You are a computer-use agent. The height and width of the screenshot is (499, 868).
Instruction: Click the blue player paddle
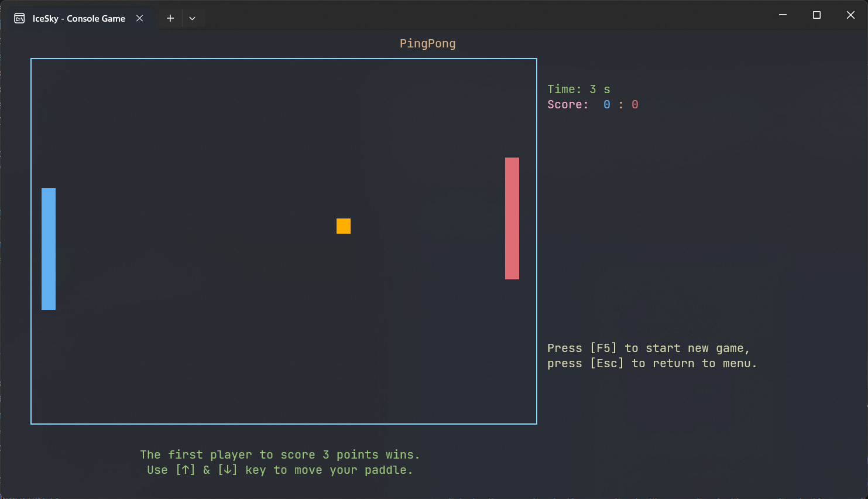click(49, 249)
